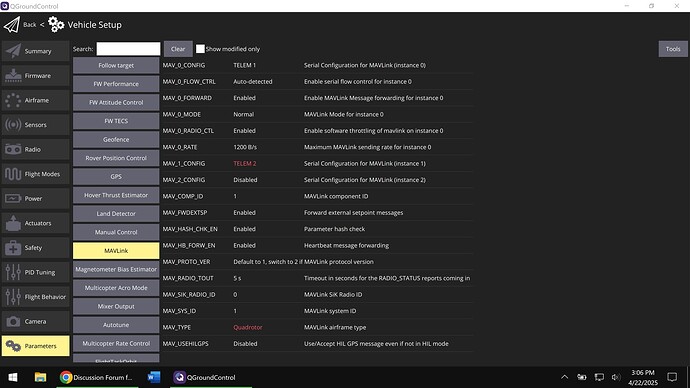Select the Land Detector group
This screenshot has width=690, height=388.
[x=116, y=213]
